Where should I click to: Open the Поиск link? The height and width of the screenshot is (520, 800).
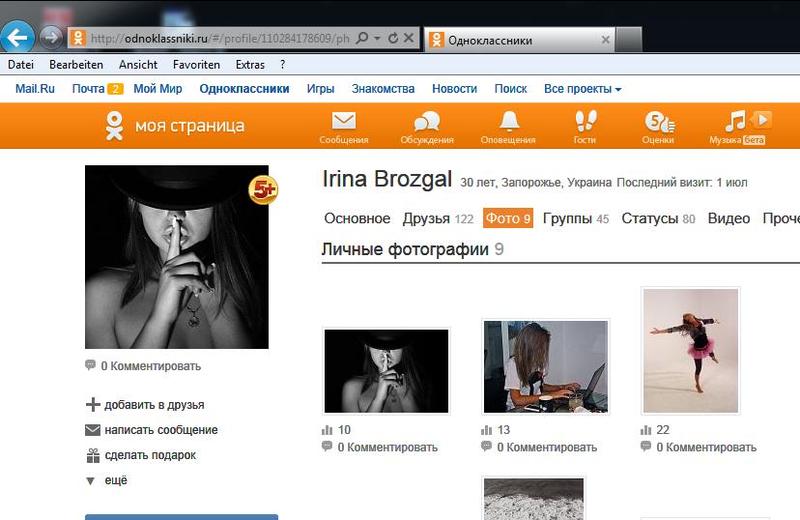[511, 89]
